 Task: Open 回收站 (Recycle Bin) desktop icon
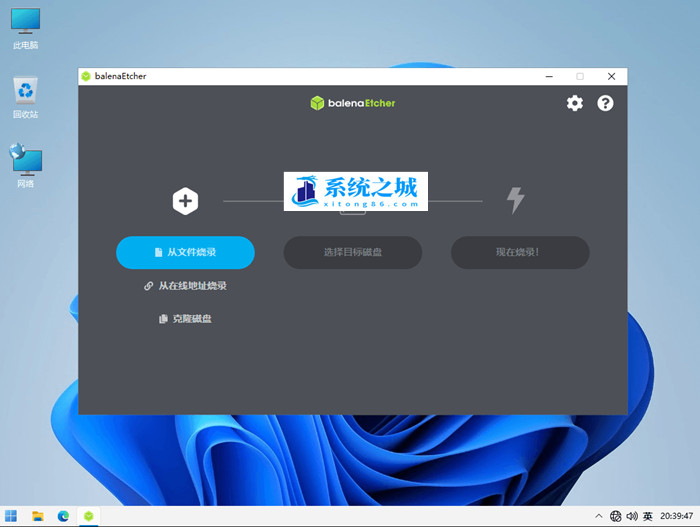(25, 98)
